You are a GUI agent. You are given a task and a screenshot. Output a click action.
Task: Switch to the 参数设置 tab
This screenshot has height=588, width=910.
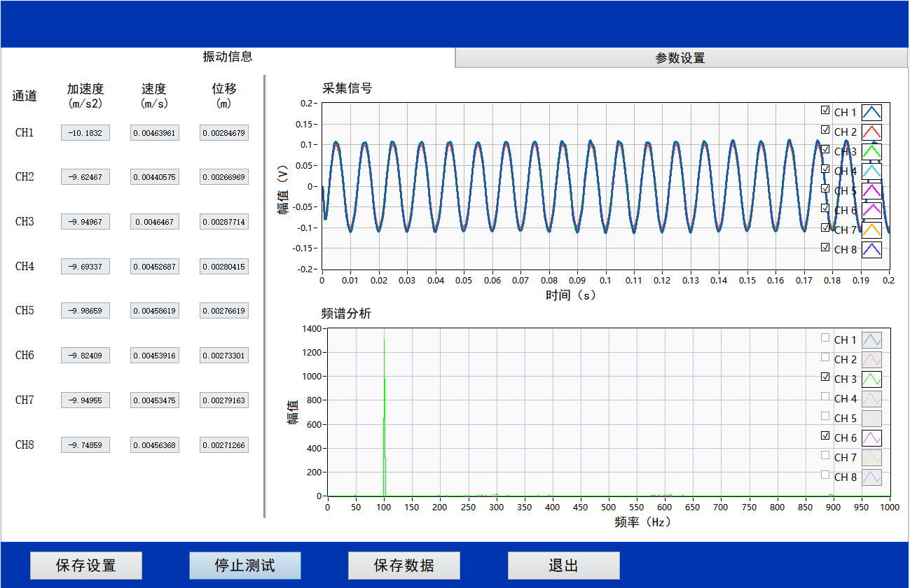(680, 58)
